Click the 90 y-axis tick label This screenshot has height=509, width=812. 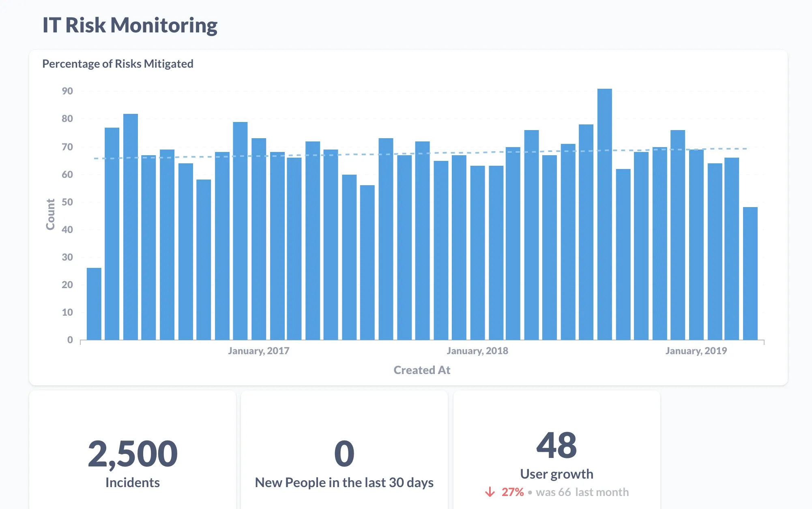tap(67, 91)
